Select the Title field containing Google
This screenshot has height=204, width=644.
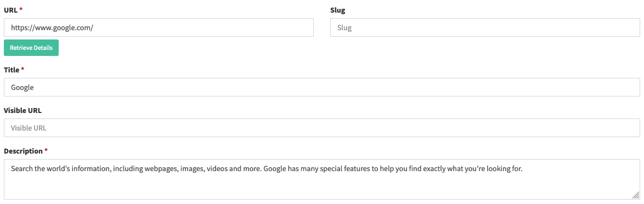pos(322,87)
